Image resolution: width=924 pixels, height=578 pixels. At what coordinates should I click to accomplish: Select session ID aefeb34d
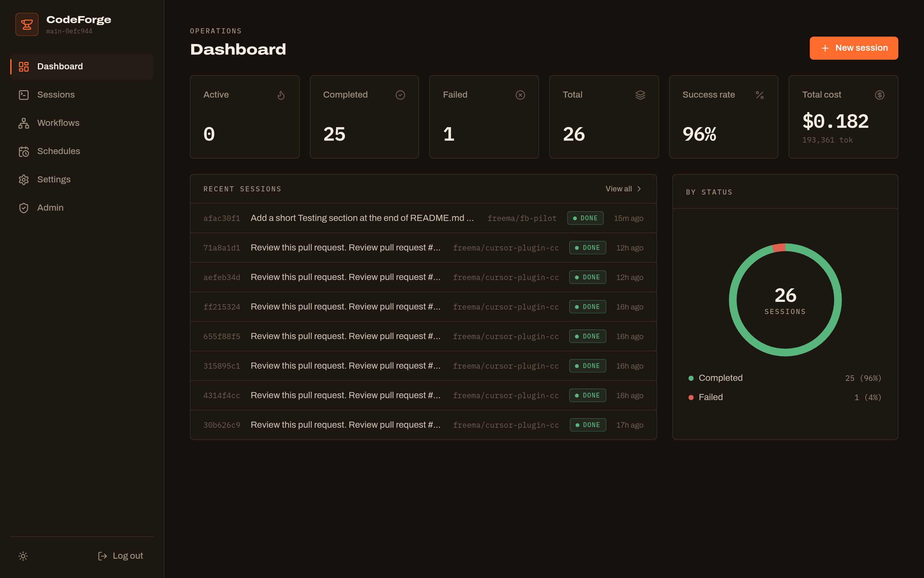click(x=222, y=277)
